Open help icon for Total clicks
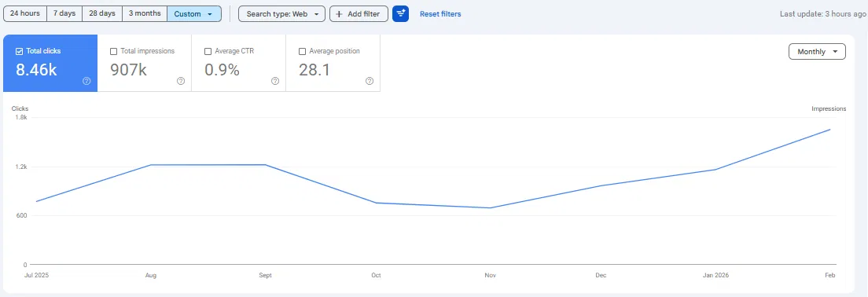 pyautogui.click(x=86, y=81)
